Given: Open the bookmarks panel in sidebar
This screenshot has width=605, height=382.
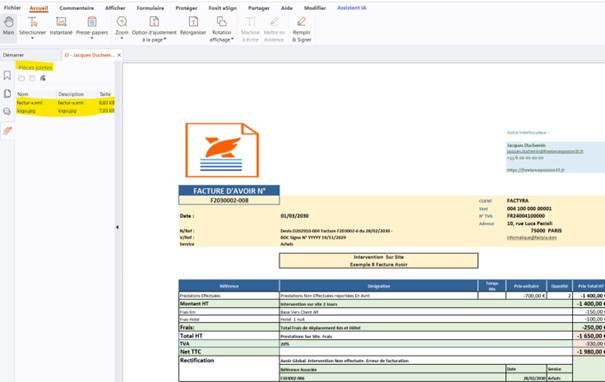Looking at the screenshot, I should (x=7, y=75).
